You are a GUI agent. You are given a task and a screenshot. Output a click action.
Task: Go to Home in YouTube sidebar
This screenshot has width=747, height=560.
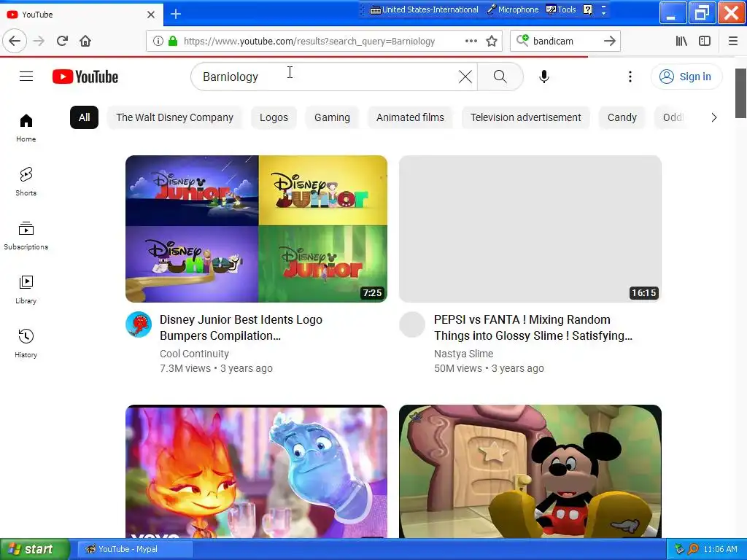pos(26,128)
